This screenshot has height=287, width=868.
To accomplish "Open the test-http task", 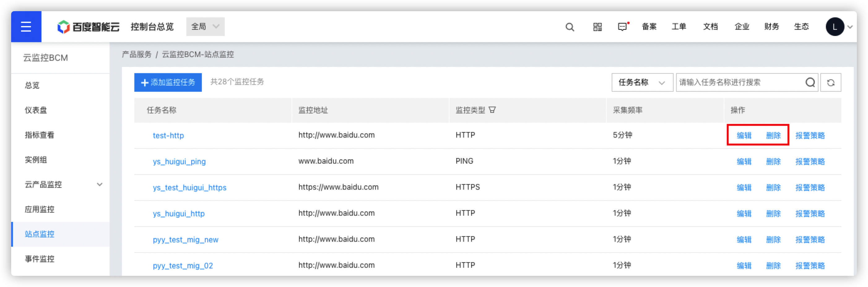I will (168, 135).
